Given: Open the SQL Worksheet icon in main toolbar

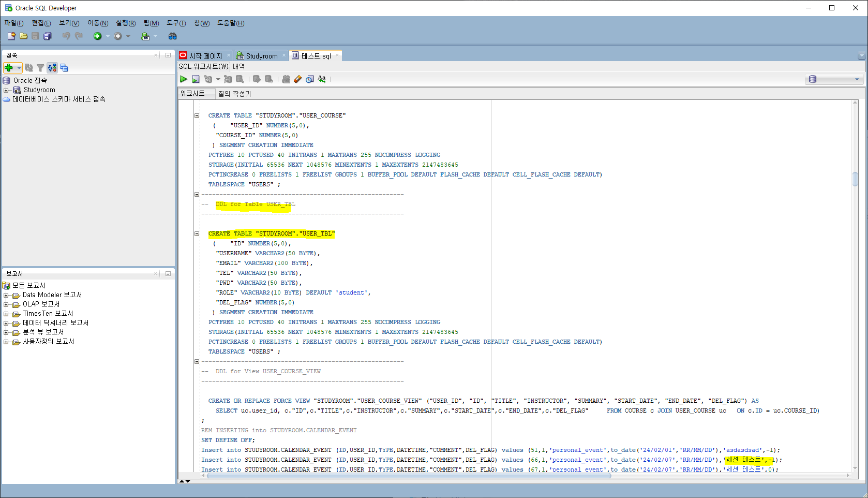Looking at the screenshot, I should pos(145,36).
